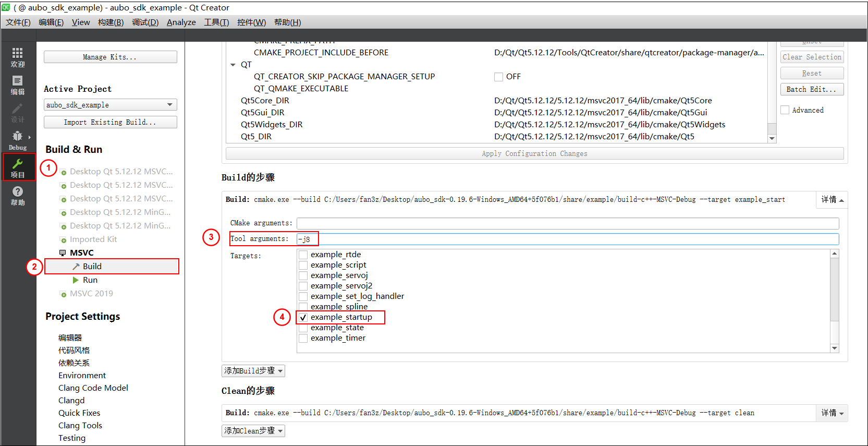This screenshot has width=868, height=446.
Task: Uncheck the example_startup target
Action: 303,317
